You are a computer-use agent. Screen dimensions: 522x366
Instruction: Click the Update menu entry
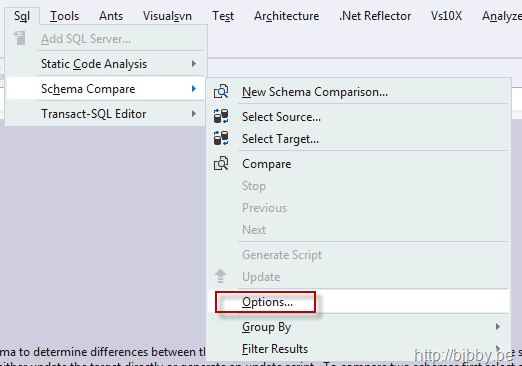358,277
